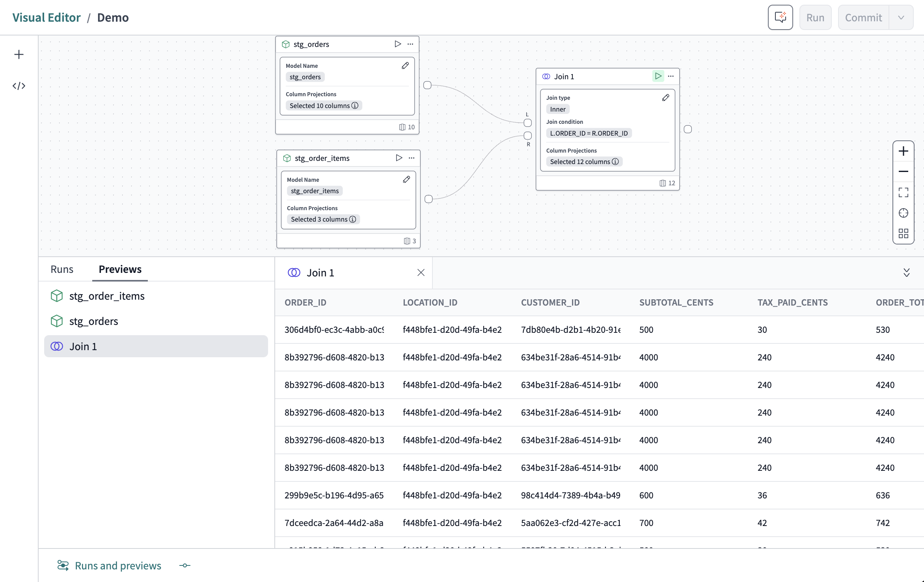Screen dimensions: 924x582
Task: Open the ellipsis menu on Join 1 node
Action: coord(671,76)
